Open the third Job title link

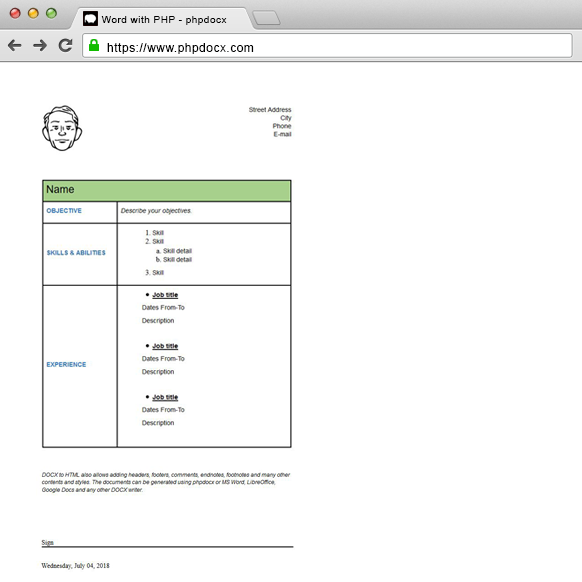pyautogui.click(x=165, y=397)
